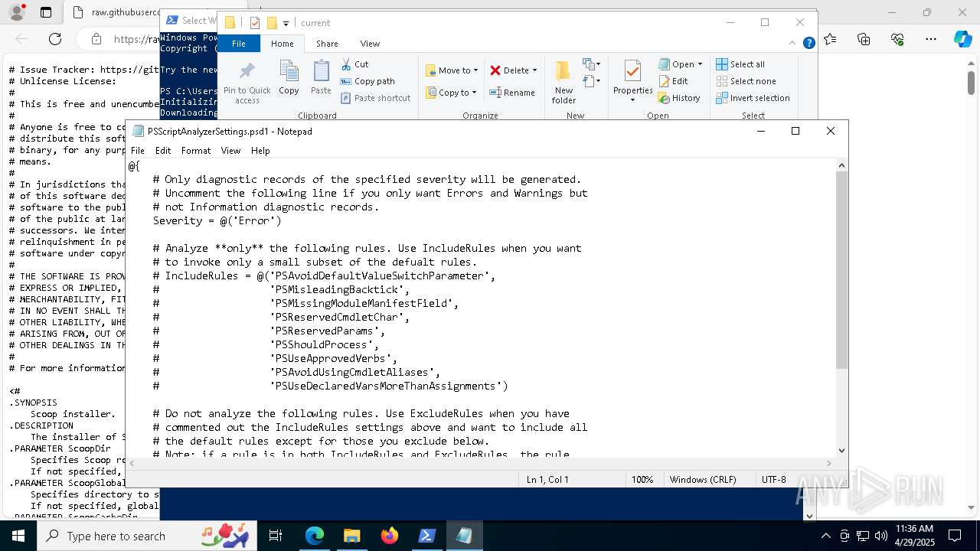Switch to Explorer Share tab
The height and width of the screenshot is (551, 980).
click(x=327, y=44)
